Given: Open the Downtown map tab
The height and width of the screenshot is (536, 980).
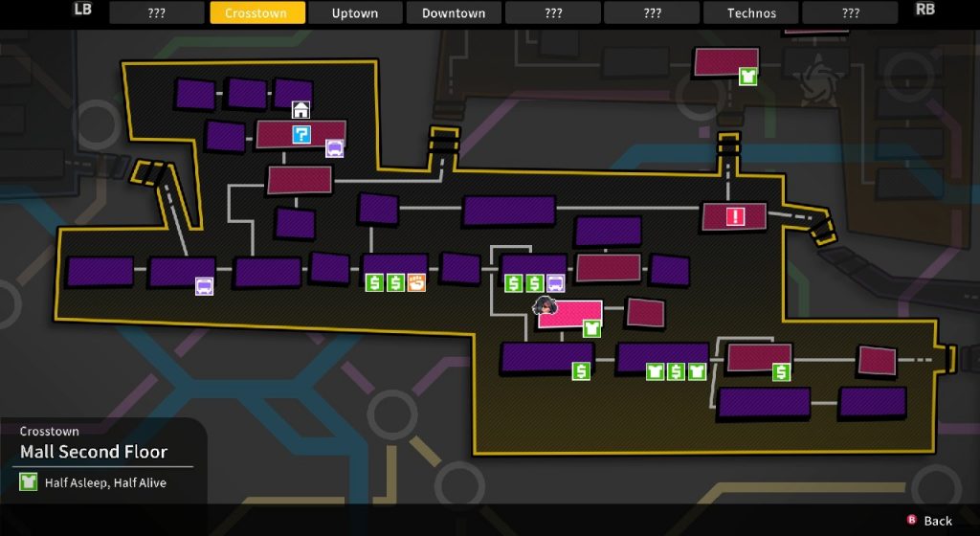Looking at the screenshot, I should (x=453, y=13).
